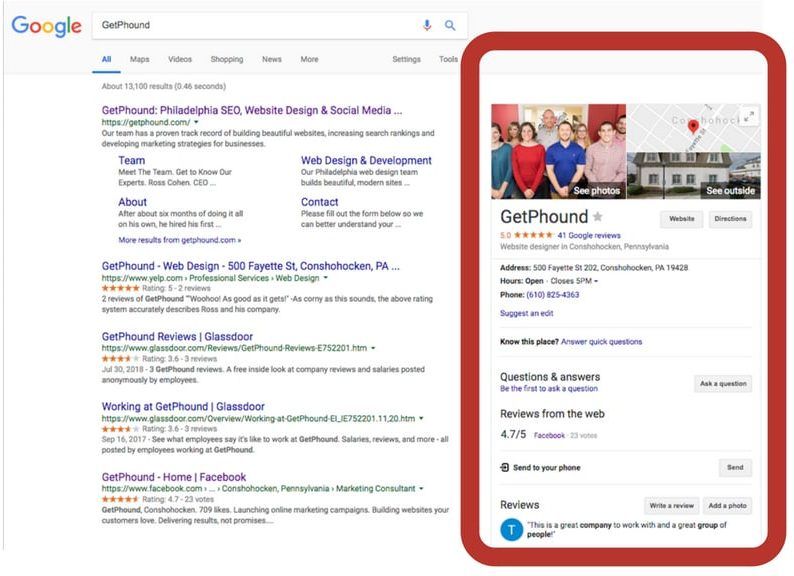Open the Shopping tab
This screenshot has height=576, width=794.
click(x=226, y=59)
